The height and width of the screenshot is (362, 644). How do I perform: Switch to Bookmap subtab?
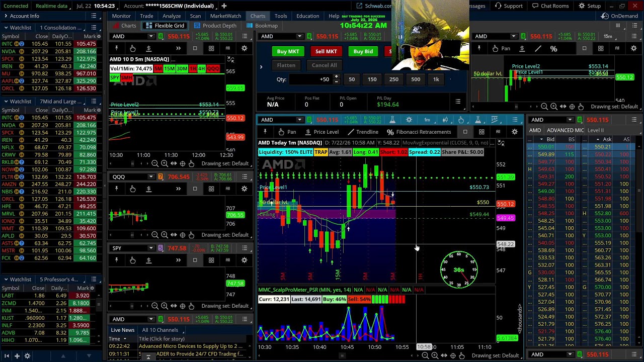pos(262,26)
